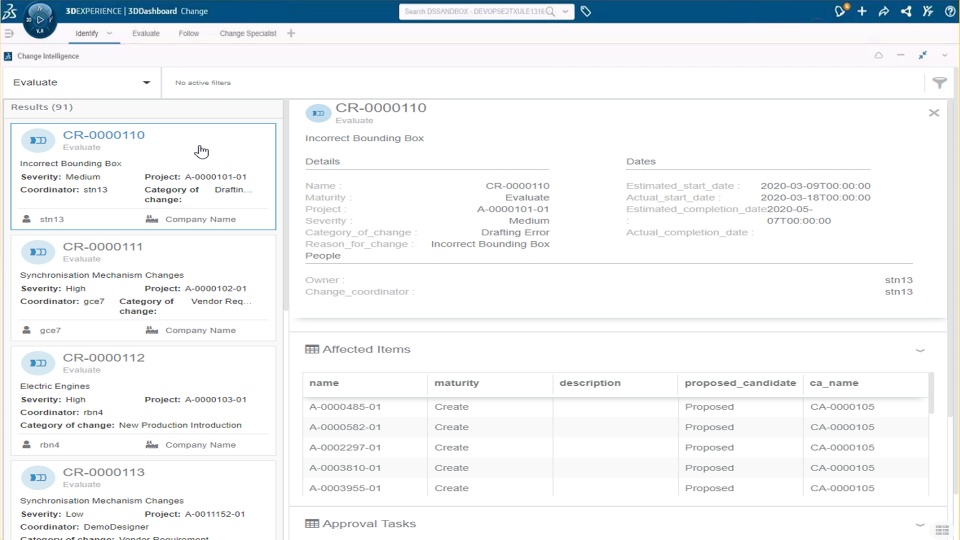Click the Share arrow icon
This screenshot has height=540, width=960.
(x=883, y=11)
